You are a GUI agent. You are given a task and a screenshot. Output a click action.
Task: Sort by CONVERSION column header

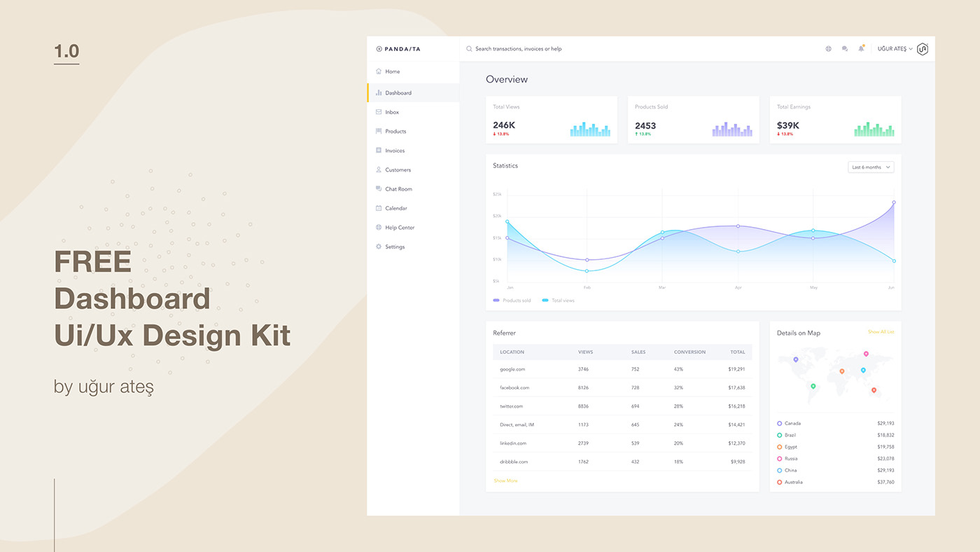tap(689, 352)
